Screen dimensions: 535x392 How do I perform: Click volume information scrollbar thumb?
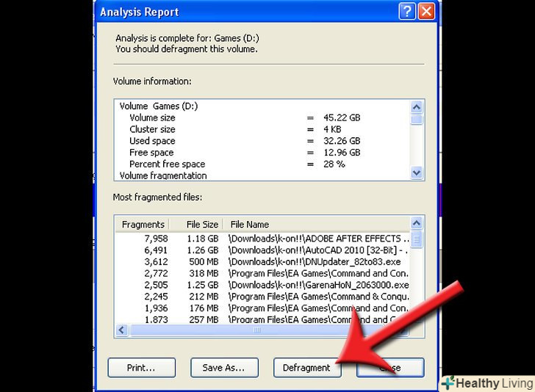click(x=416, y=120)
